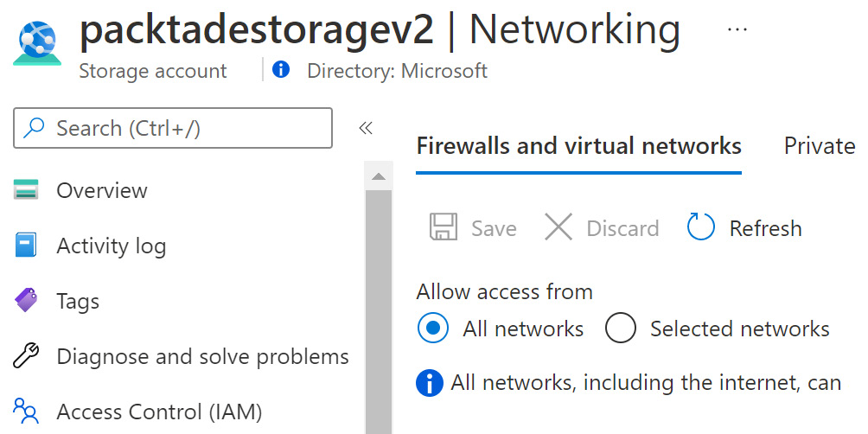Click the Overview icon in sidebar
Viewport: 868px width, 434px height.
(x=27, y=190)
